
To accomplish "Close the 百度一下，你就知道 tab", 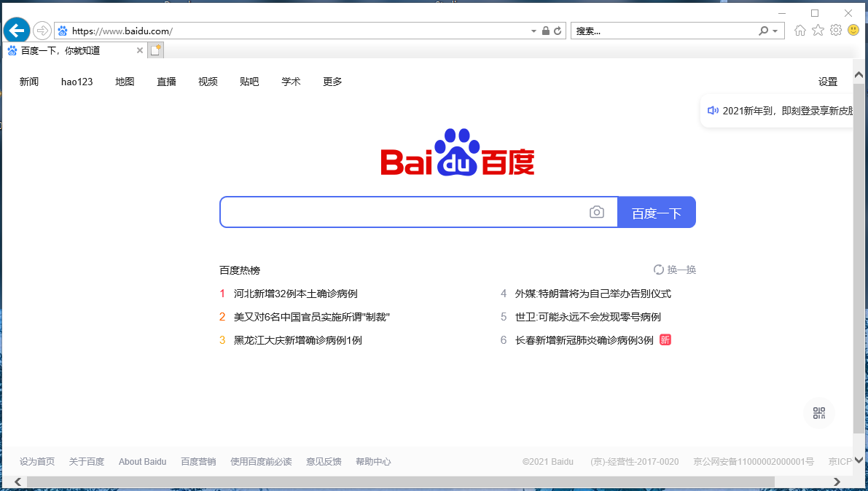I will point(139,50).
